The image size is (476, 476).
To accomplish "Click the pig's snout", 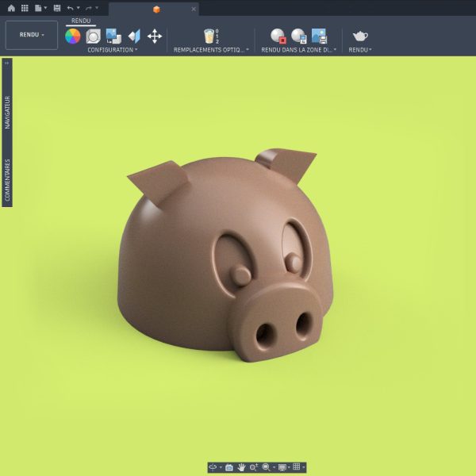I will pos(278,322).
